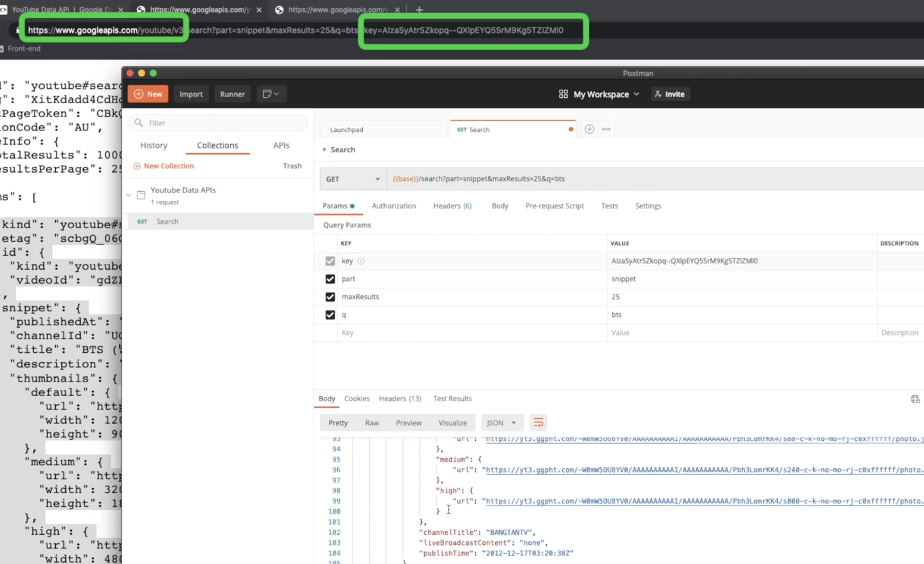Click the New Collection link
Viewport: 924px width, 564px height.
click(x=168, y=166)
